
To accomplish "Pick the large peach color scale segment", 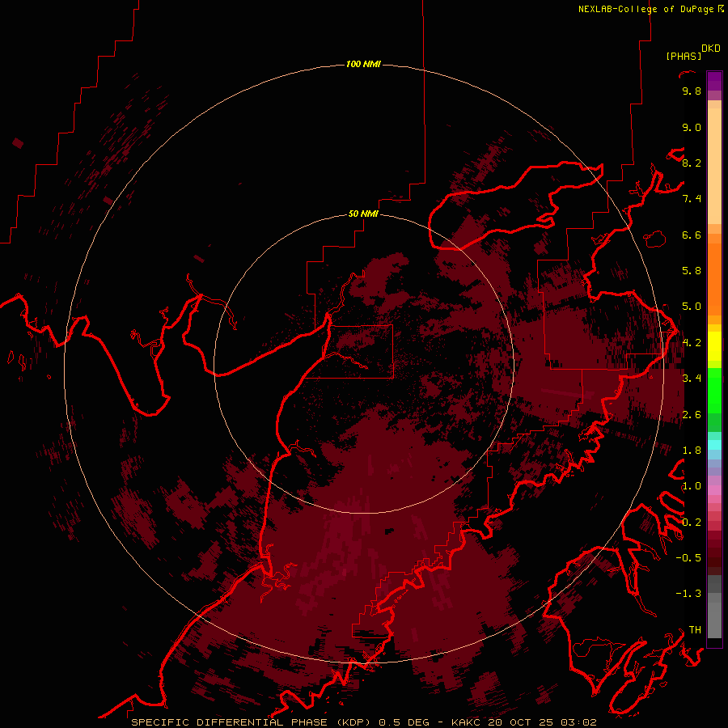I will [x=714, y=167].
